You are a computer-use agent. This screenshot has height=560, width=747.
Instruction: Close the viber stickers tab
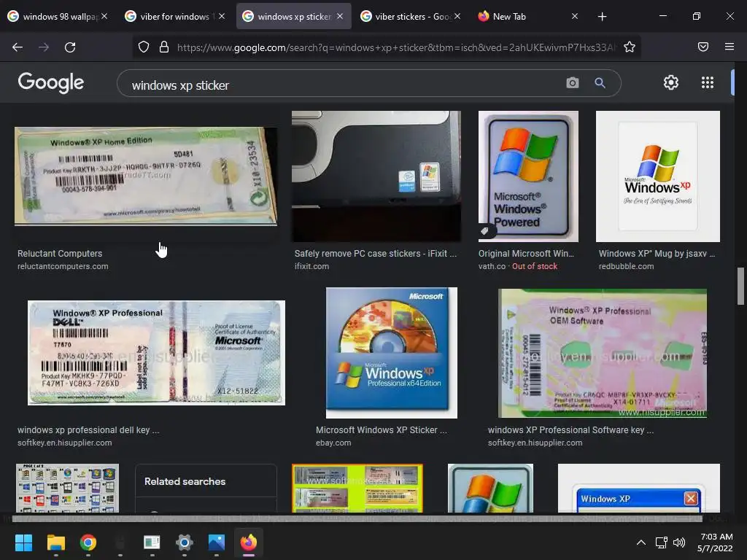click(x=457, y=16)
